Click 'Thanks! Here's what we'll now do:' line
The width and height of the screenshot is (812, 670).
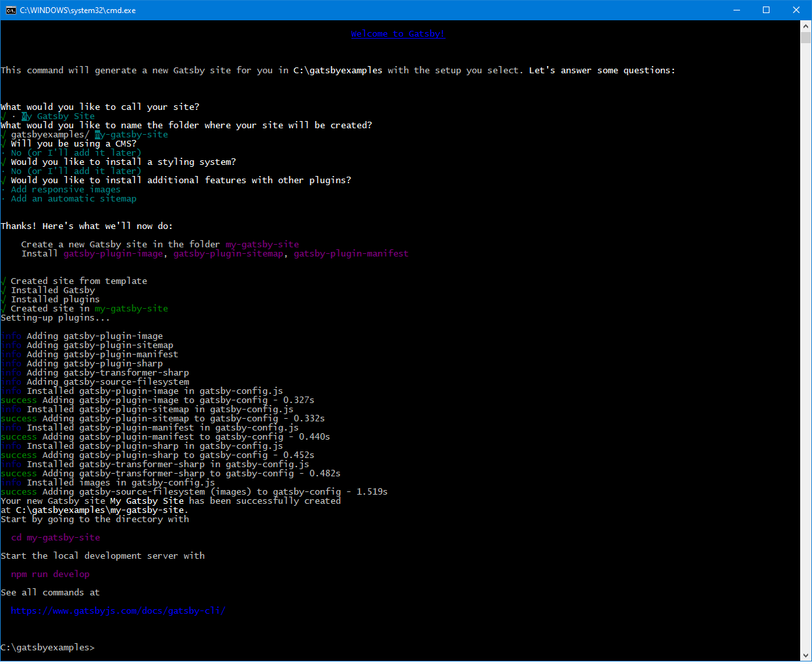[x=87, y=226]
